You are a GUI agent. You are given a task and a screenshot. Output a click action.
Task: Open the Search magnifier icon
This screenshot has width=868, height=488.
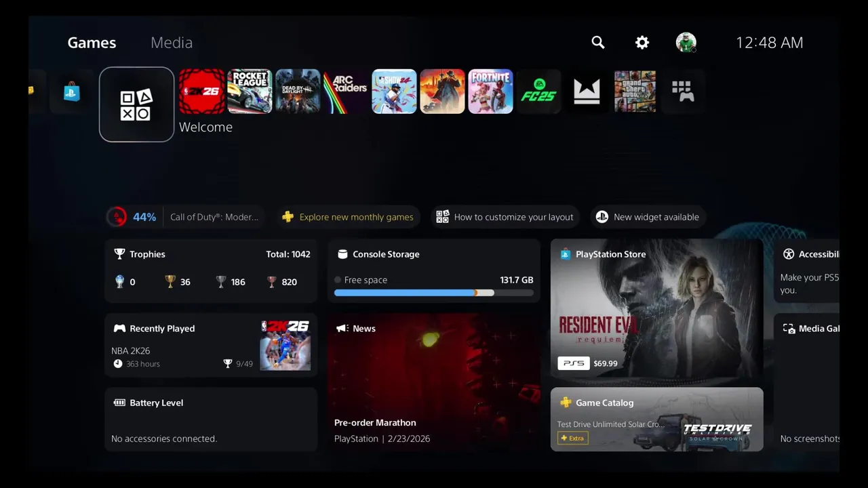coord(597,42)
